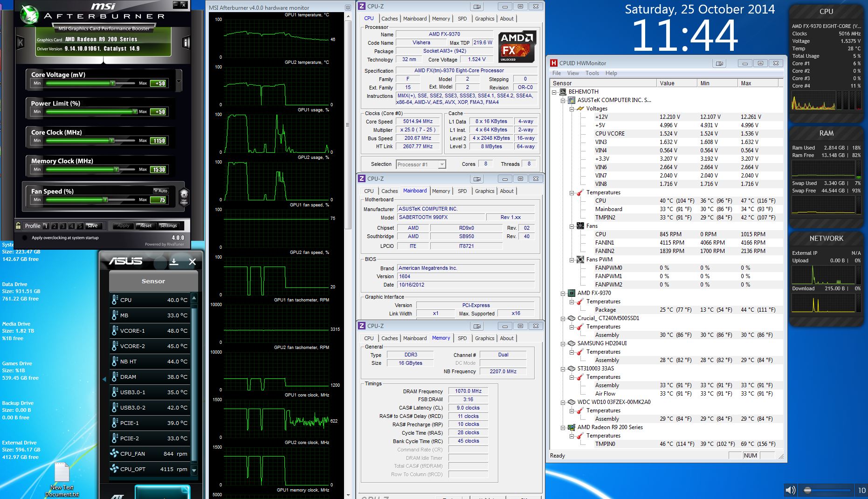Viewport: 868px width, 499px height.
Task: Switch to Caches tab in the top CPU-Z window
Action: [x=390, y=19]
